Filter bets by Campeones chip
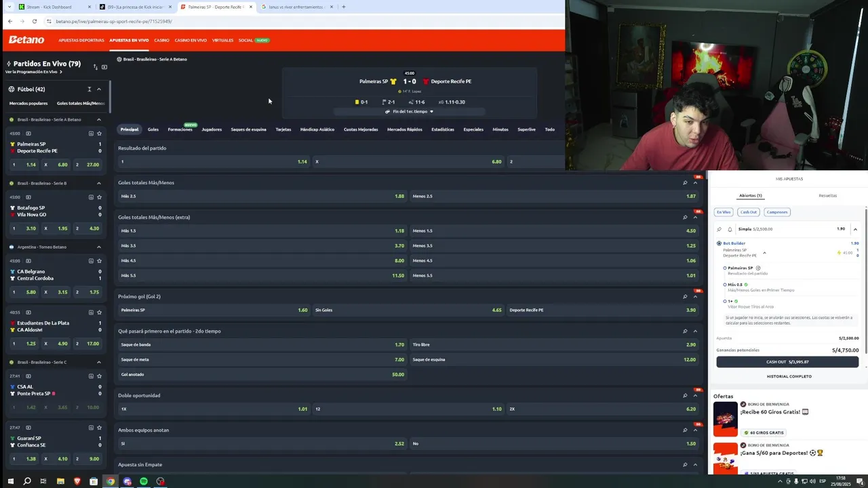The width and height of the screenshot is (868, 488). [777, 212]
